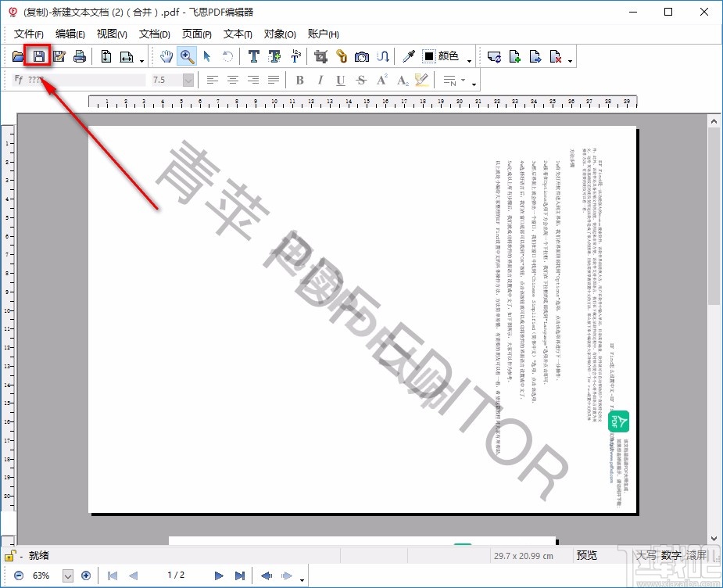The height and width of the screenshot is (588, 723).
Task: Open the 对象(O) menu
Action: coord(280,34)
